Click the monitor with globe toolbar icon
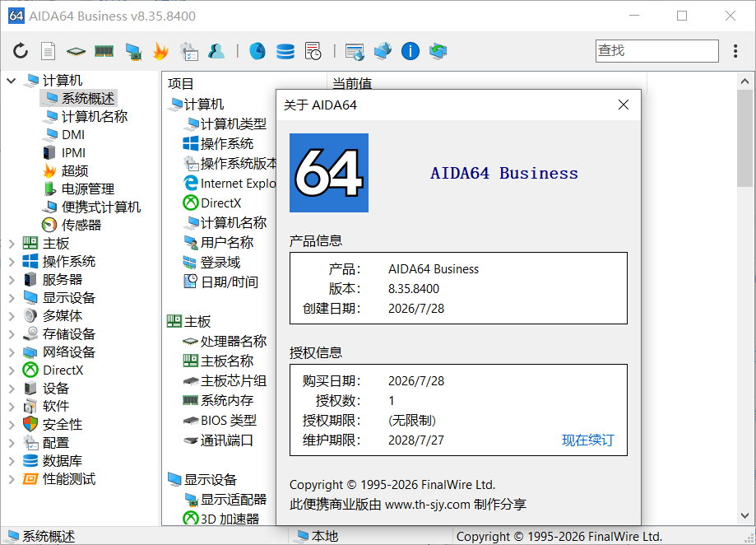The height and width of the screenshot is (545, 756). [383, 51]
